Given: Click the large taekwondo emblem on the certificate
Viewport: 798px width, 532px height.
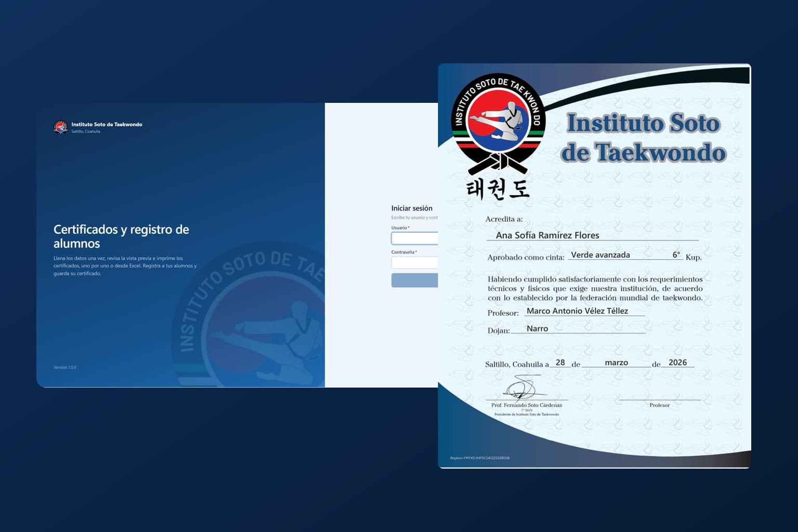Looking at the screenshot, I should pos(498,124).
